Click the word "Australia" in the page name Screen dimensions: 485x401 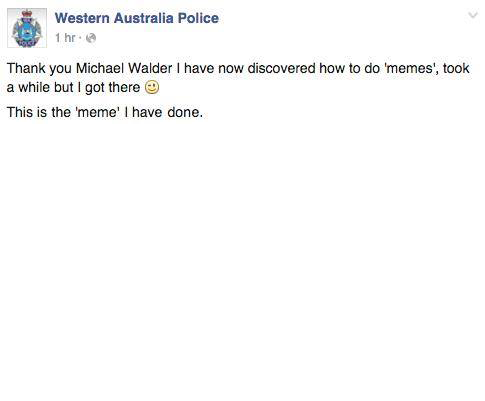coord(143,18)
